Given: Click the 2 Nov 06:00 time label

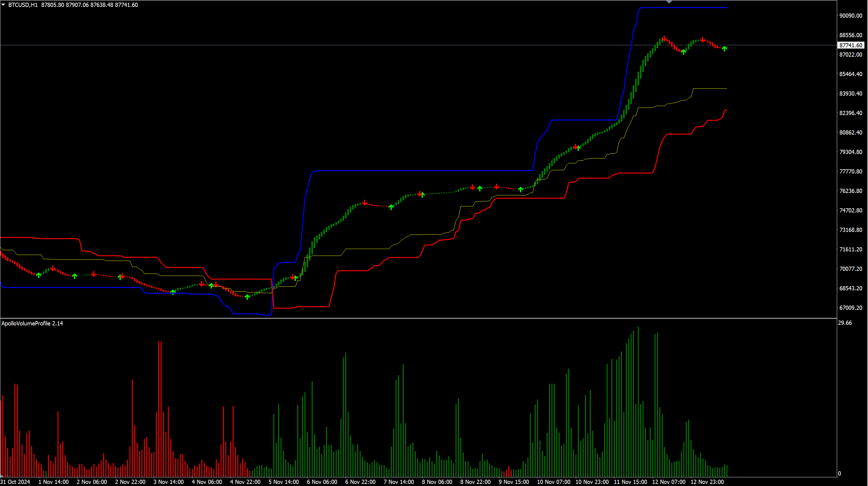Looking at the screenshot, I should point(92,482).
